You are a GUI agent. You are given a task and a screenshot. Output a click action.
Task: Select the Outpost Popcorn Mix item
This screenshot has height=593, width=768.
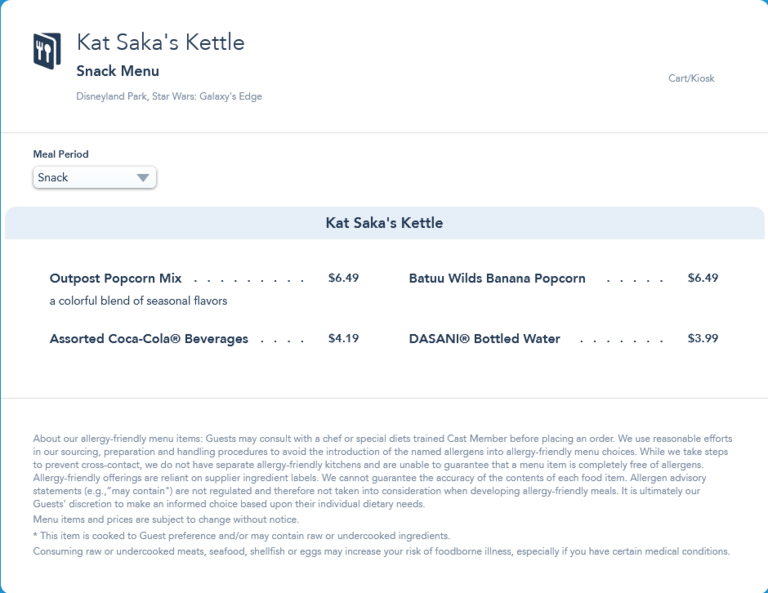116,279
